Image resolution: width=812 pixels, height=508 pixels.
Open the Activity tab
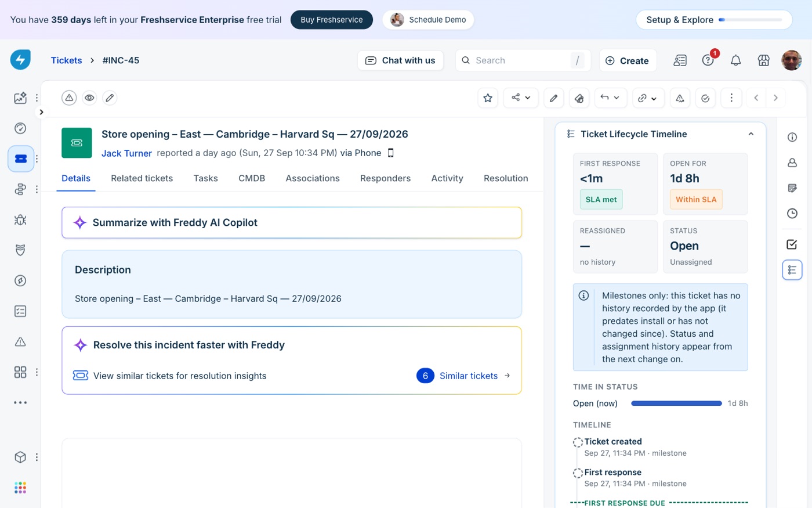pos(447,178)
